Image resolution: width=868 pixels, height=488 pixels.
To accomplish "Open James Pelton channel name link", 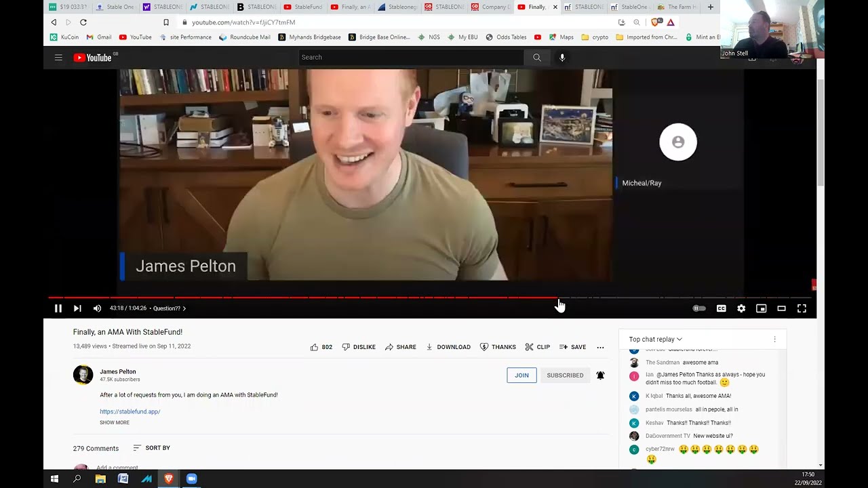I will [x=118, y=371].
